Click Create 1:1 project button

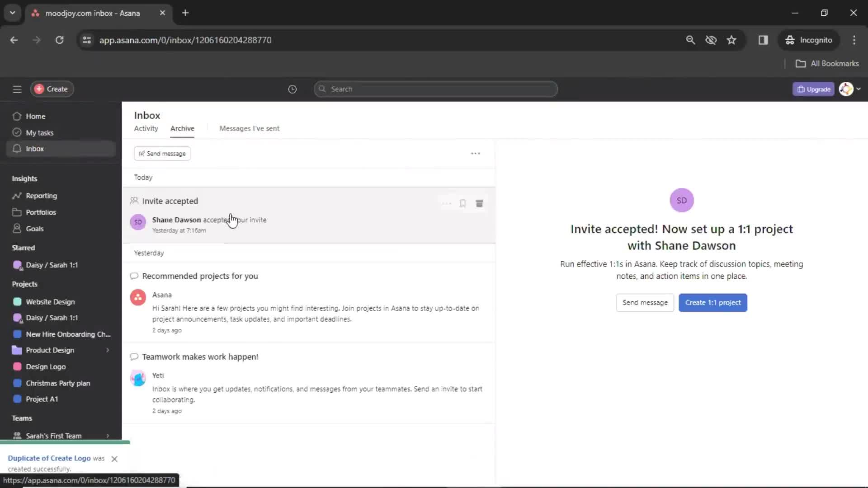[713, 302]
